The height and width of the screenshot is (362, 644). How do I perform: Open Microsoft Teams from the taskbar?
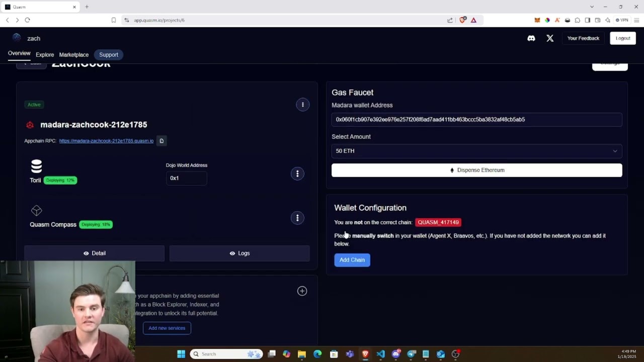click(350, 354)
